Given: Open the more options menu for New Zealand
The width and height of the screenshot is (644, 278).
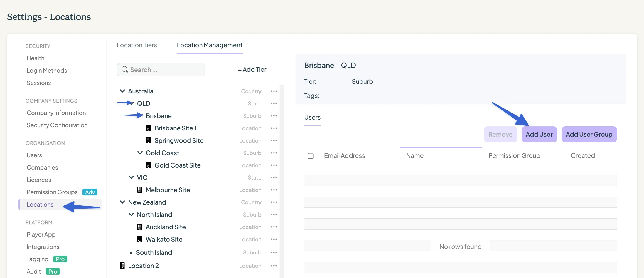Looking at the screenshot, I should [274, 202].
